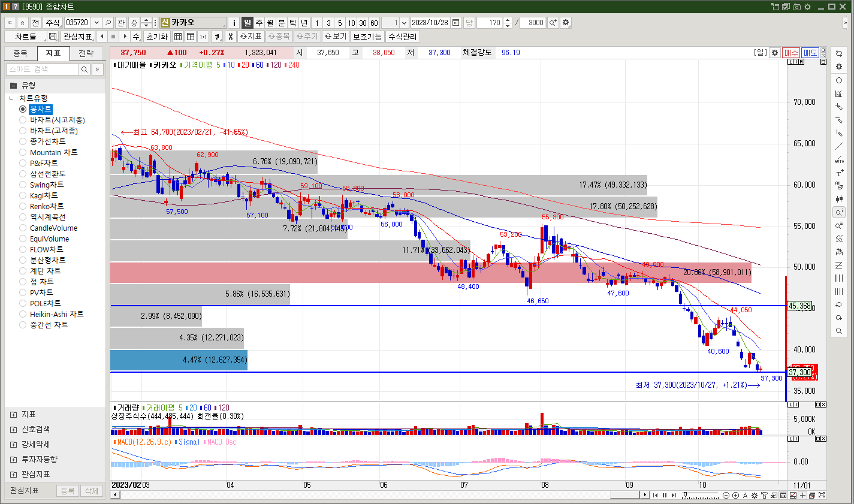Click the fullscreen icon in the bottom toolbar

point(822,495)
